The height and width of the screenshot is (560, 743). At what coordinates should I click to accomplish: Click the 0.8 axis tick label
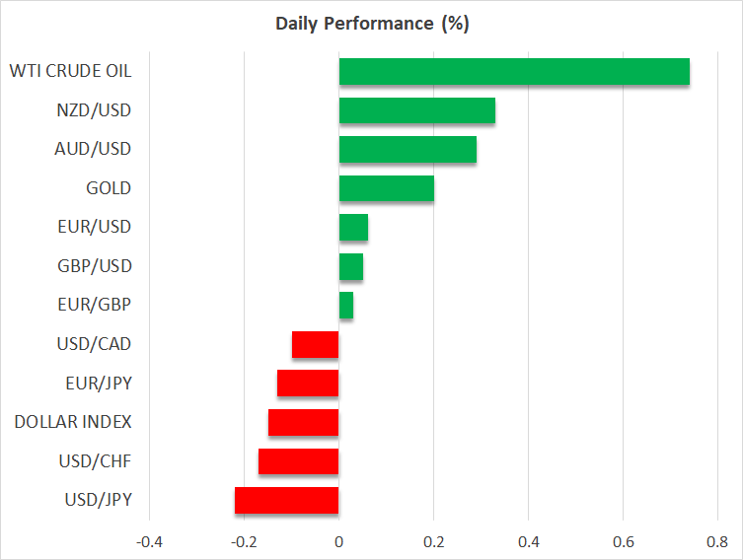(x=717, y=541)
